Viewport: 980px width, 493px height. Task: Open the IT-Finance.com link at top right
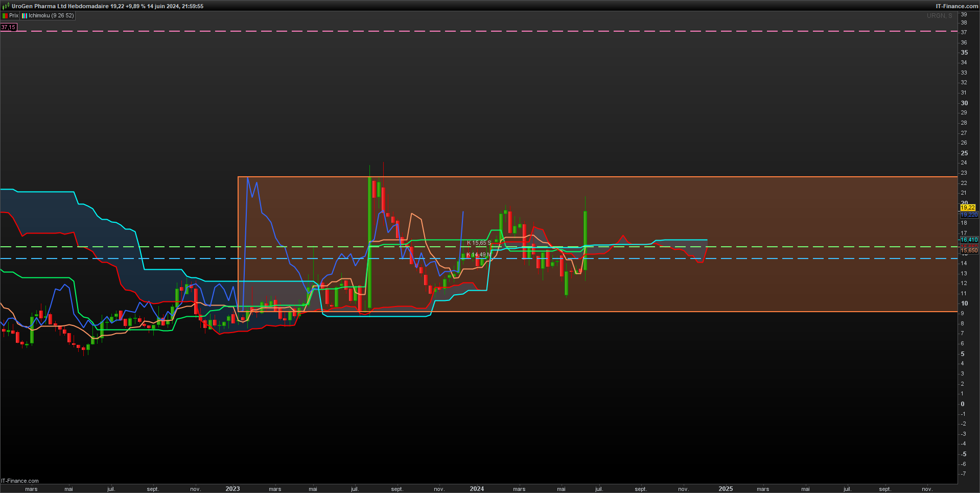click(x=957, y=6)
